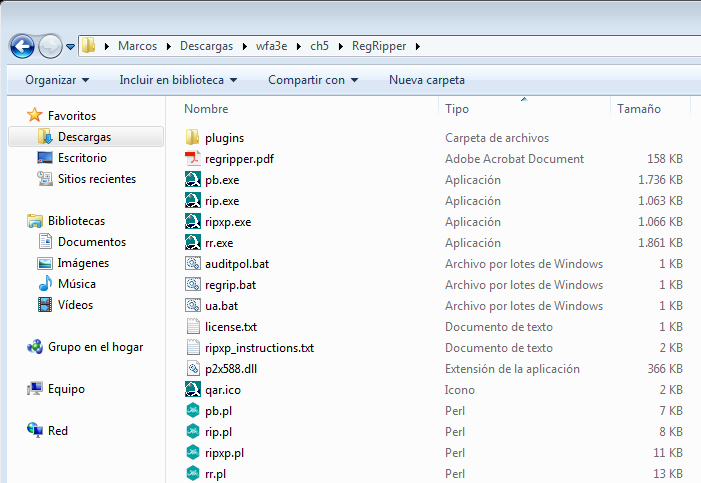This screenshot has height=483, width=701.
Task: Click the Back navigation arrow button
Action: point(22,46)
